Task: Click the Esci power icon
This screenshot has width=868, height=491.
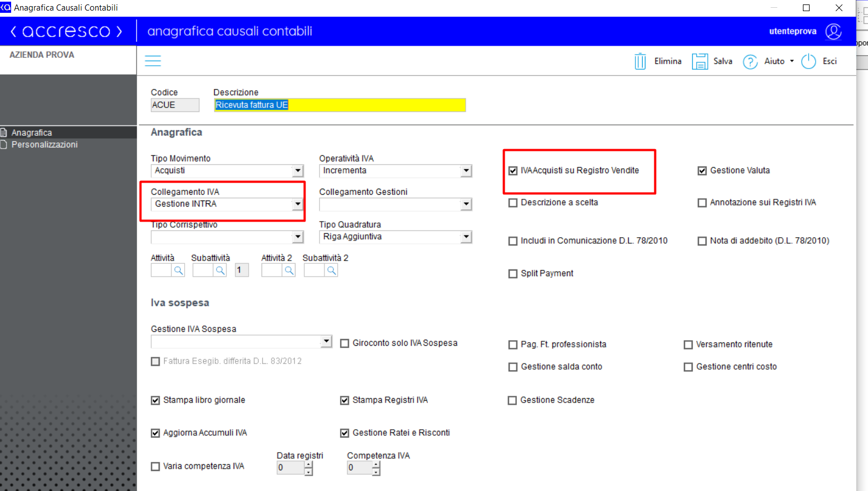Action: click(808, 61)
